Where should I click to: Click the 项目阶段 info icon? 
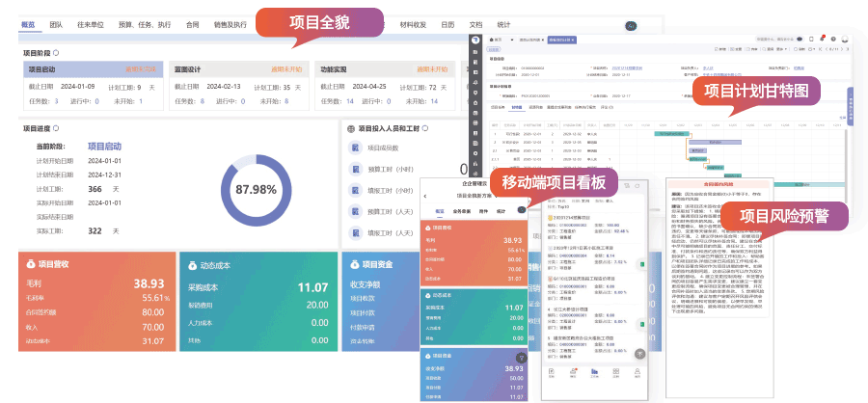[56, 52]
